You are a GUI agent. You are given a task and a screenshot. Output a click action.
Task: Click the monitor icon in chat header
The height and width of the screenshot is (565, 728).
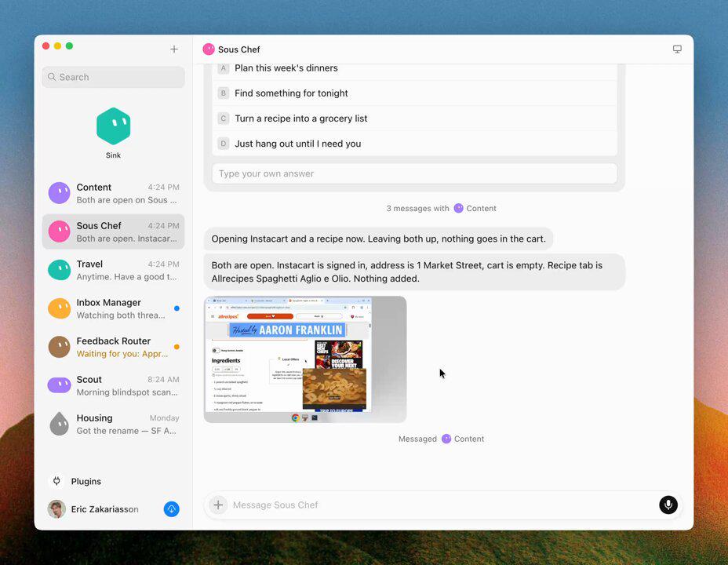677,49
